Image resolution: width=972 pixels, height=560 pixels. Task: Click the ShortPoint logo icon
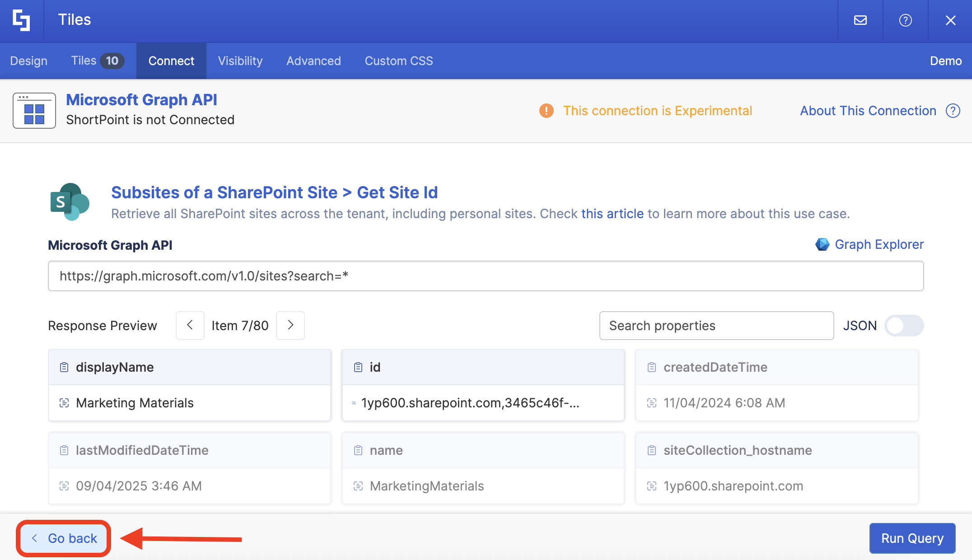click(21, 20)
